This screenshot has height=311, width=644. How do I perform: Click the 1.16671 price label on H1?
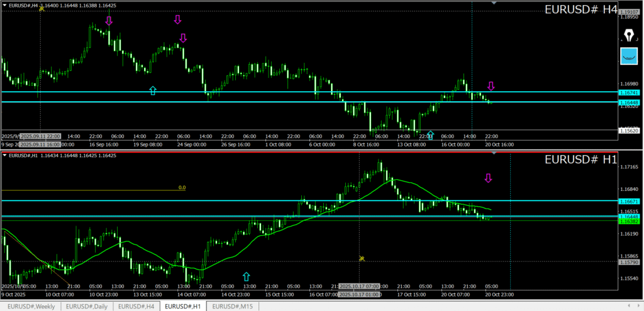pyautogui.click(x=629, y=201)
